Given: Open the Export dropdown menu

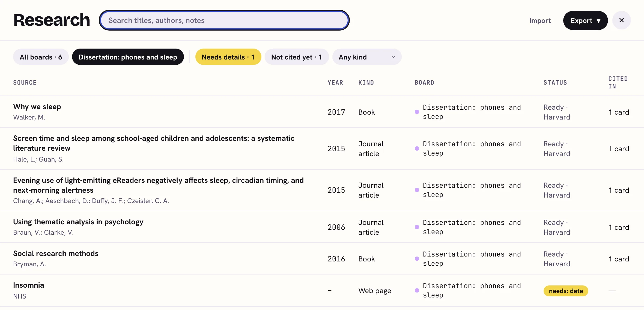Looking at the screenshot, I should pos(585,20).
